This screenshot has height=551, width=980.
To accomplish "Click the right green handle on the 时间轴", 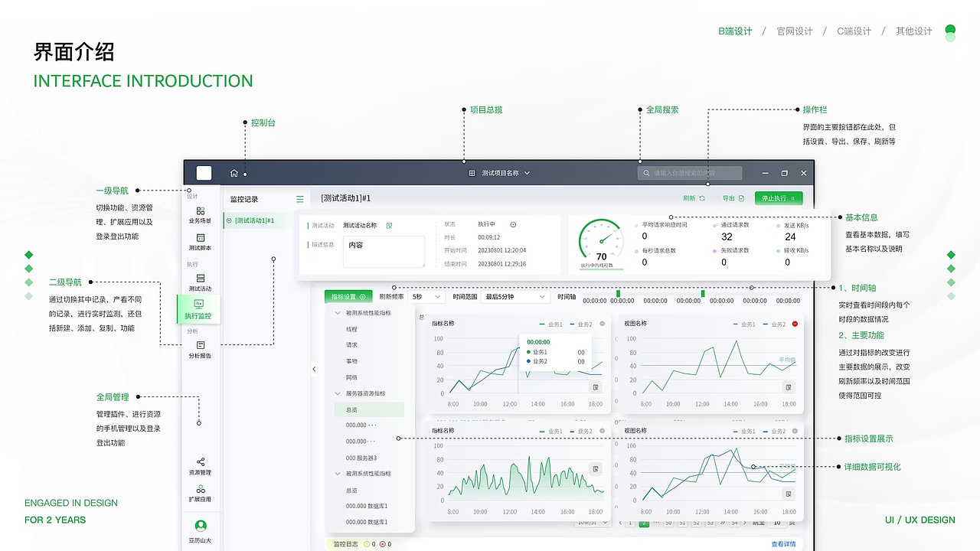I will (703, 293).
